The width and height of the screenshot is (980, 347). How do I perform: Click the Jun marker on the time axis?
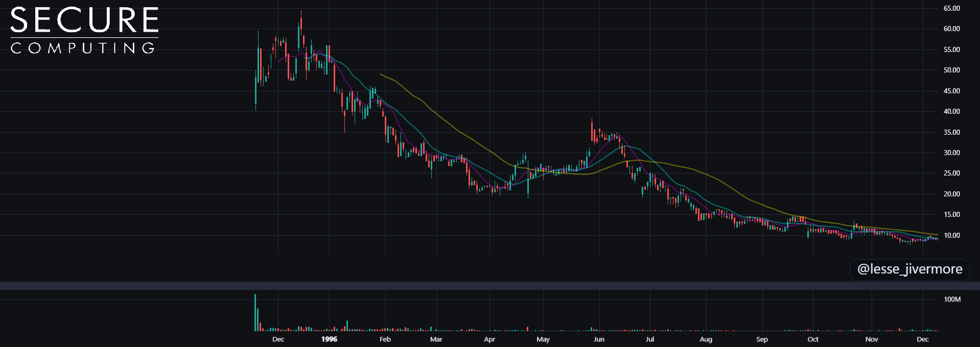click(599, 339)
